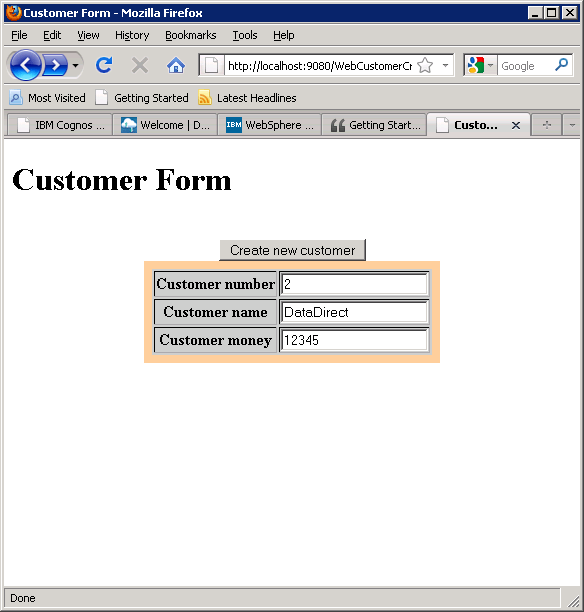Go back with the blue back arrow
The image size is (584, 612).
[25, 65]
